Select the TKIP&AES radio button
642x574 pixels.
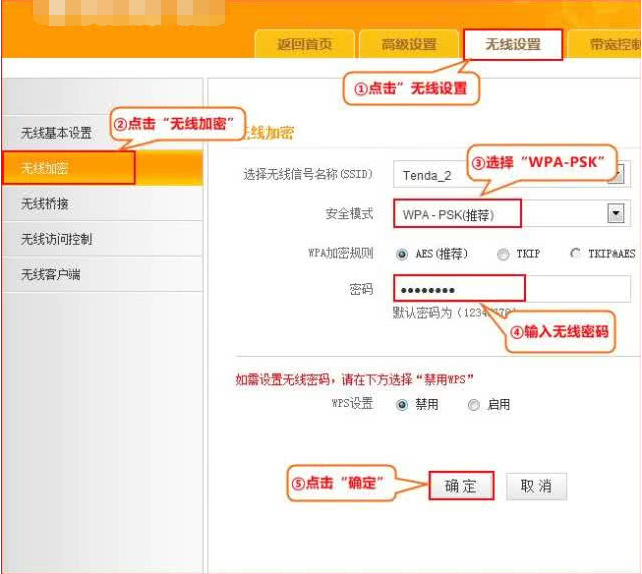(575, 254)
